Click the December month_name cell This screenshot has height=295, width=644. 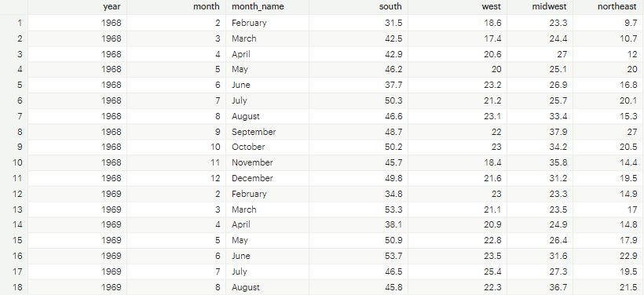point(267,178)
